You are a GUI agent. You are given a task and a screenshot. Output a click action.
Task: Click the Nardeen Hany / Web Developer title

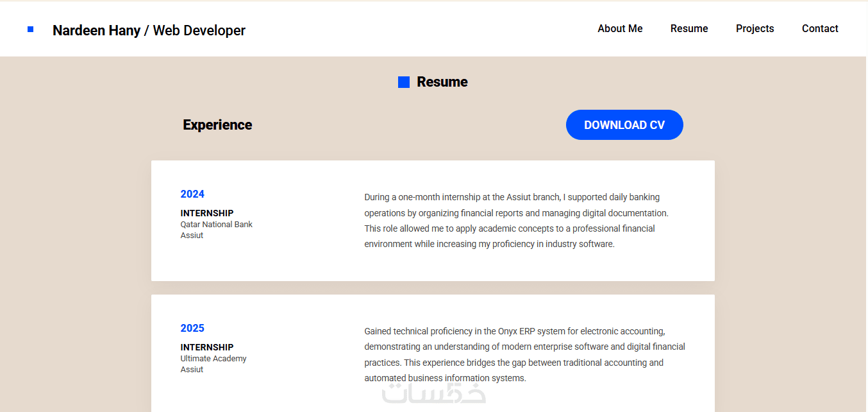tap(149, 30)
